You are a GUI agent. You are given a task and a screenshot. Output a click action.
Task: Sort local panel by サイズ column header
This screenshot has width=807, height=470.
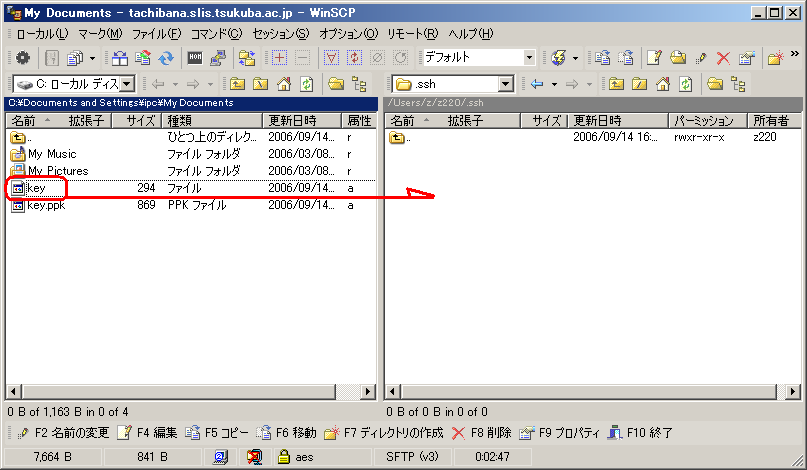pos(137,120)
